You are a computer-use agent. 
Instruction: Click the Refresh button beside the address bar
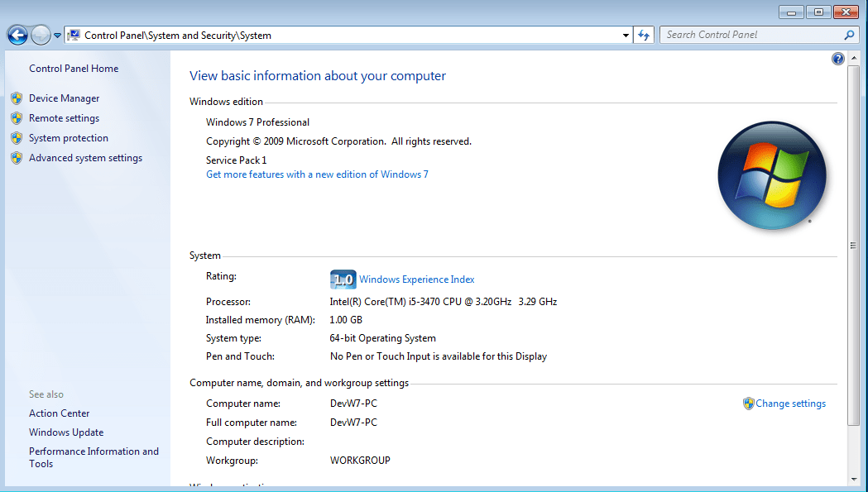[x=644, y=35]
